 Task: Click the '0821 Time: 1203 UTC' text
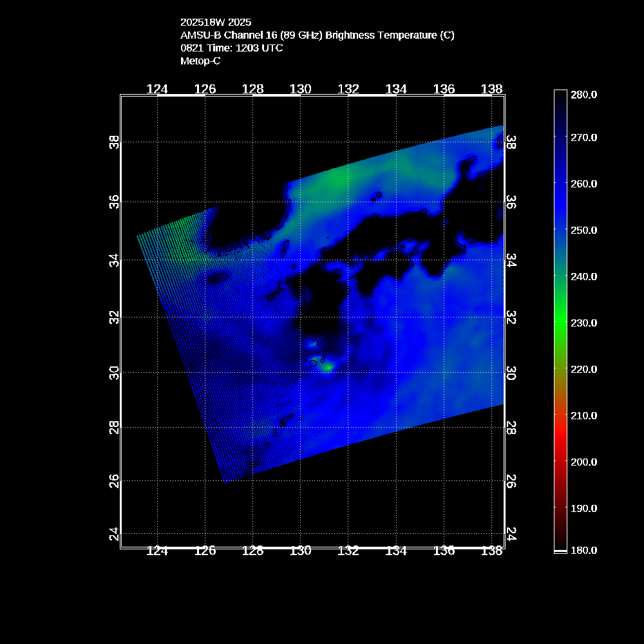(x=231, y=48)
